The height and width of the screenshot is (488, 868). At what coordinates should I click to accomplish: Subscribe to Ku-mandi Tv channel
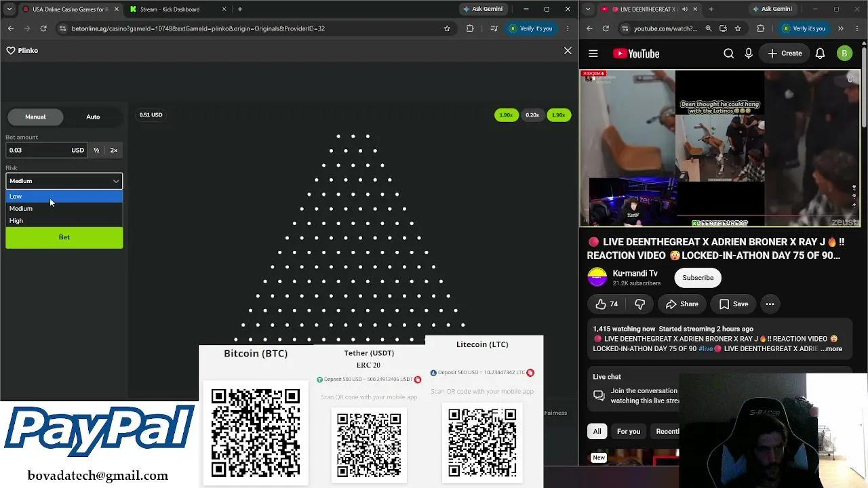pos(698,278)
